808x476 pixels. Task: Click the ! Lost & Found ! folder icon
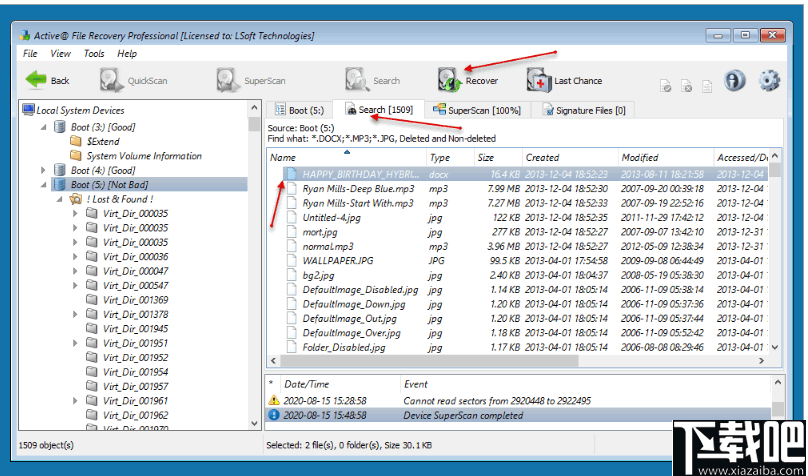[x=76, y=199]
